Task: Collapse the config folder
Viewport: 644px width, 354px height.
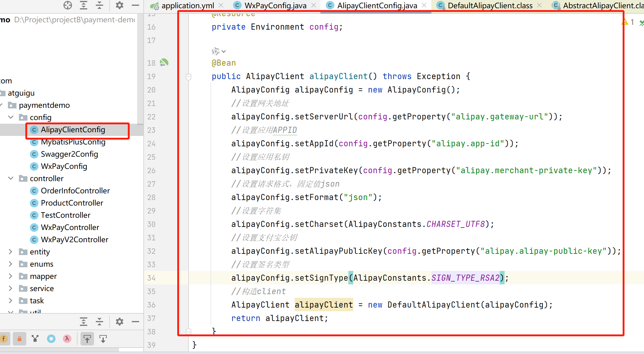Action: coord(11,117)
